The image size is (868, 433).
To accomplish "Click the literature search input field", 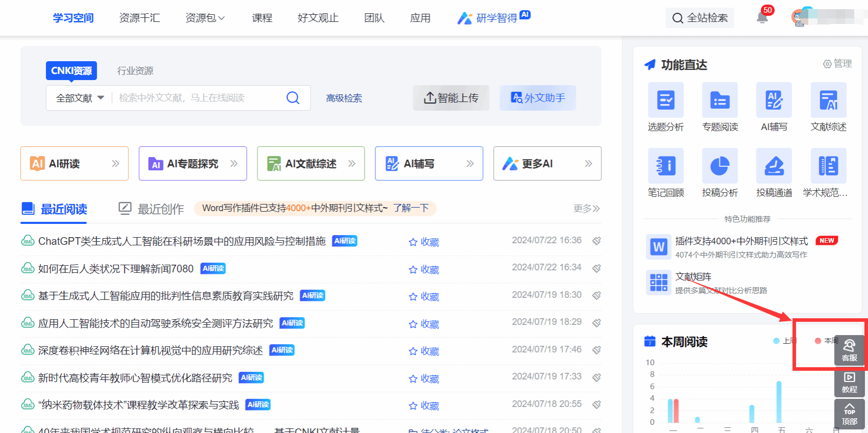I will coord(197,98).
